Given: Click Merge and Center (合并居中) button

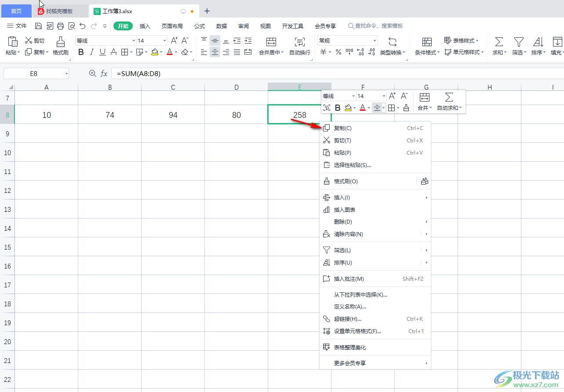Looking at the screenshot, I should pos(271,46).
